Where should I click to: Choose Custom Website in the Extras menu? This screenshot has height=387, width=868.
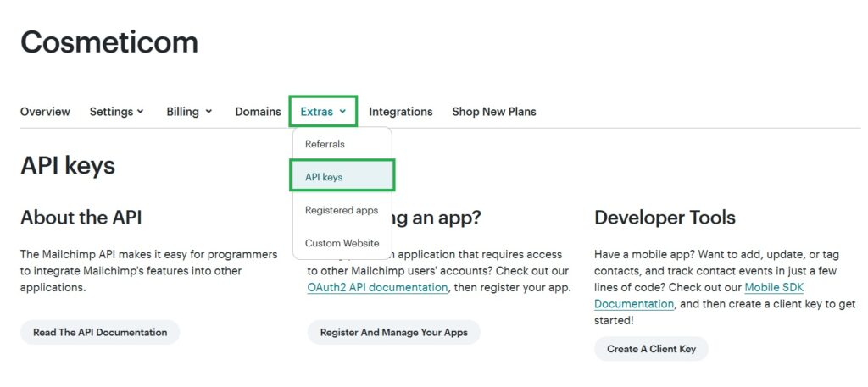pos(342,243)
